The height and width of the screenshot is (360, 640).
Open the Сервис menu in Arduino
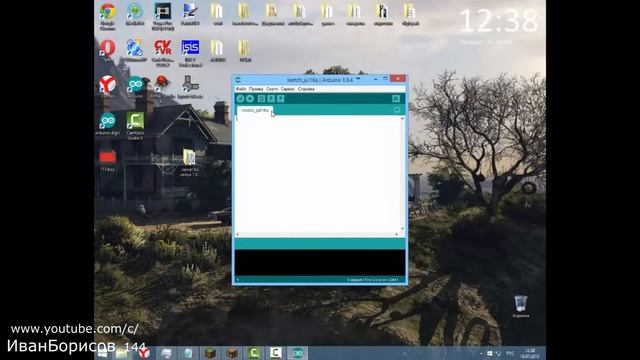pyautogui.click(x=288, y=89)
